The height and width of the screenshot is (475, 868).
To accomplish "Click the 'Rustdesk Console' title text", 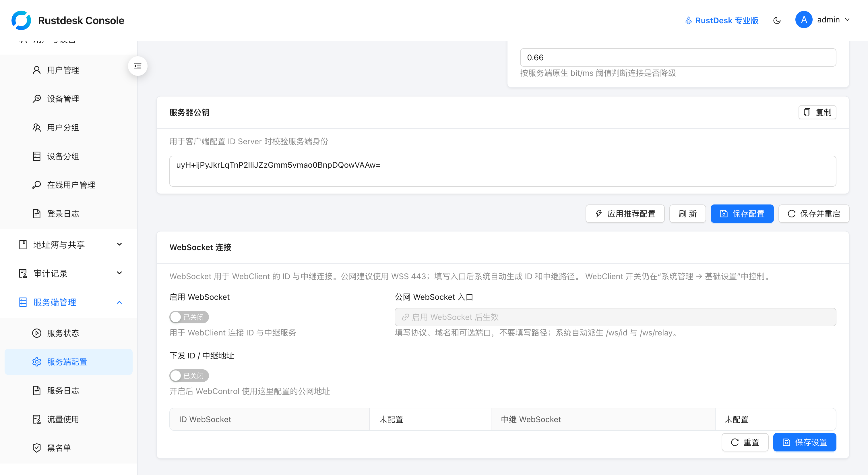I will click(81, 20).
